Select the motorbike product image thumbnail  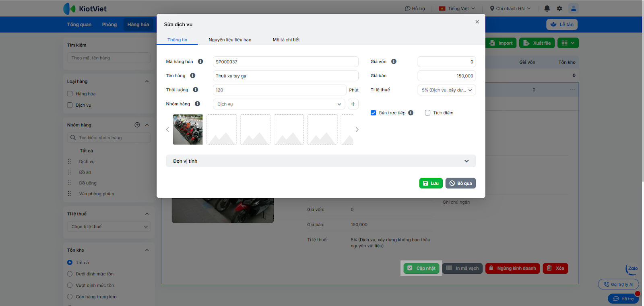[x=188, y=130]
